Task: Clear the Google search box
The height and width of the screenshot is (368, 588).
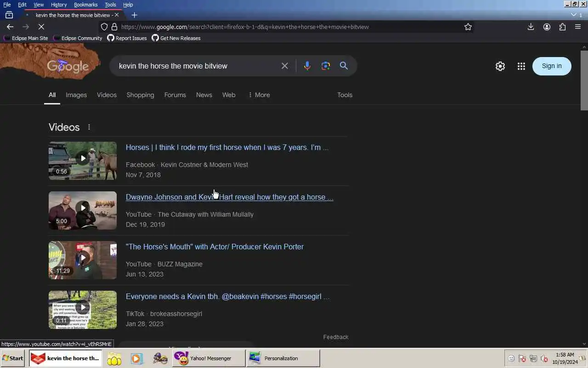Action: pyautogui.click(x=285, y=66)
